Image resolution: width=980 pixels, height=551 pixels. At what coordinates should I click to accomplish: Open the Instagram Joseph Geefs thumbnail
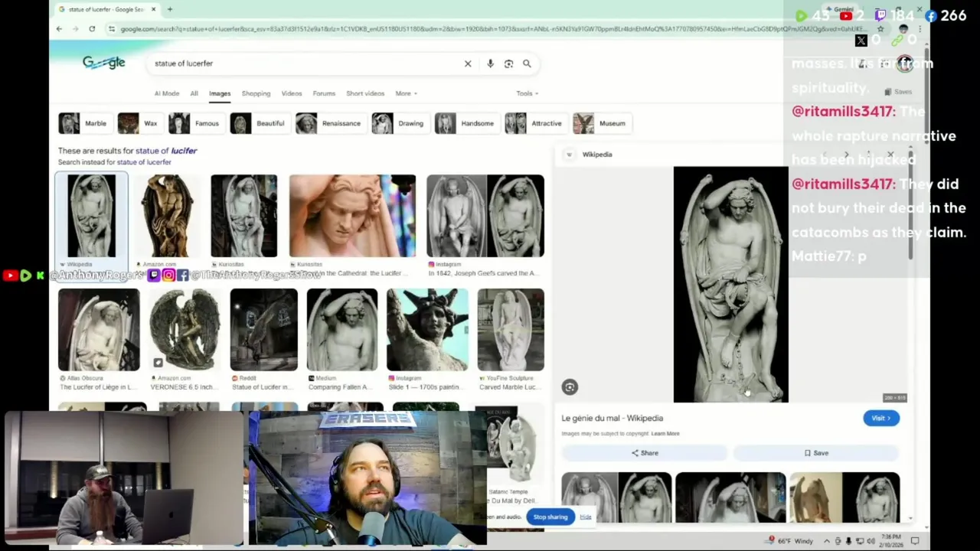485,216
